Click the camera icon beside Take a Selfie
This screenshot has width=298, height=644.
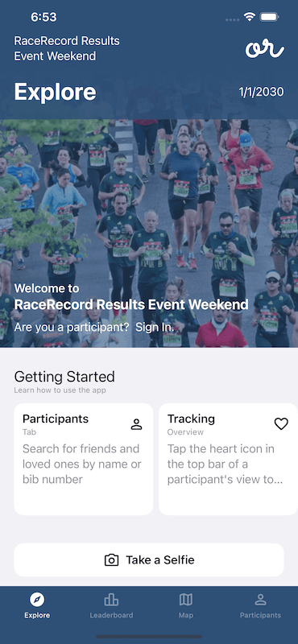tap(111, 560)
